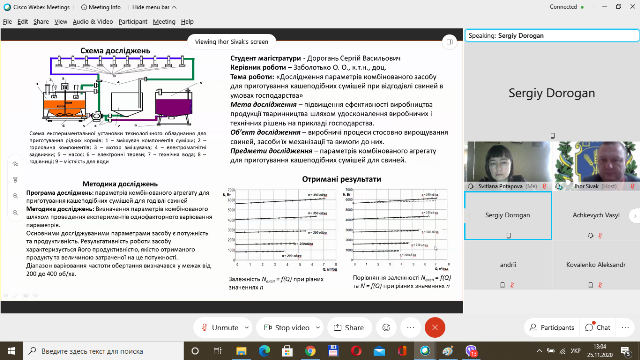Open the Chat panel

click(598, 327)
